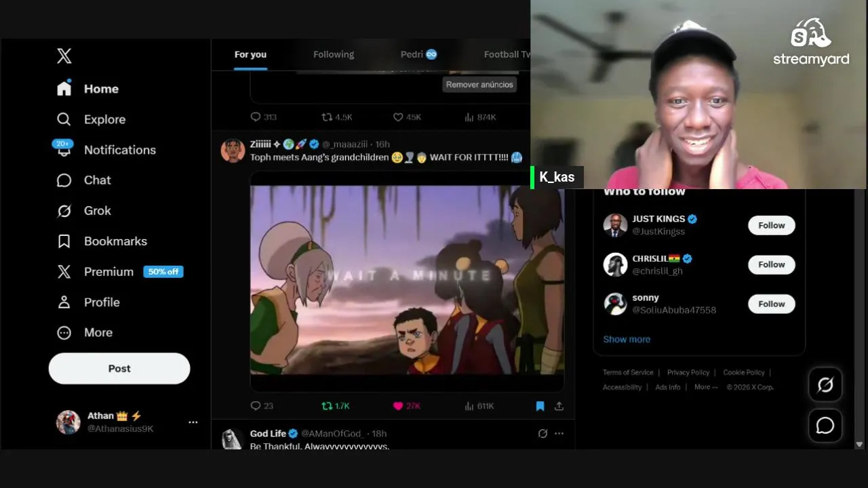Viewport: 868px width, 488px height.
Task: Open Athan account avatar at bottom left
Action: click(68, 422)
